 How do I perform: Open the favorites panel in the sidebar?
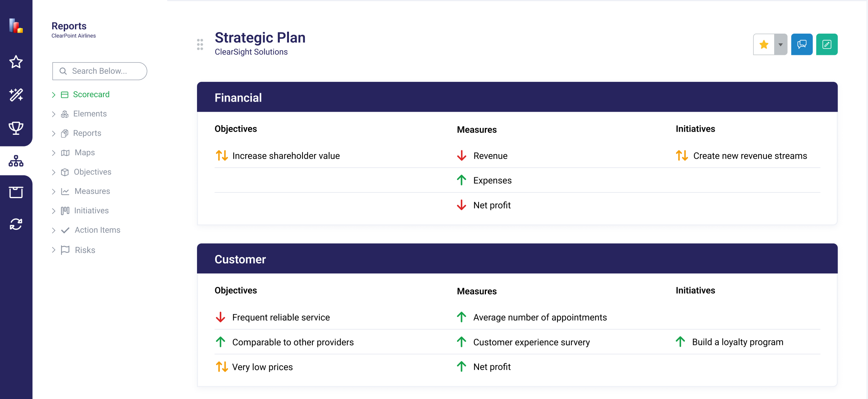coord(16,62)
